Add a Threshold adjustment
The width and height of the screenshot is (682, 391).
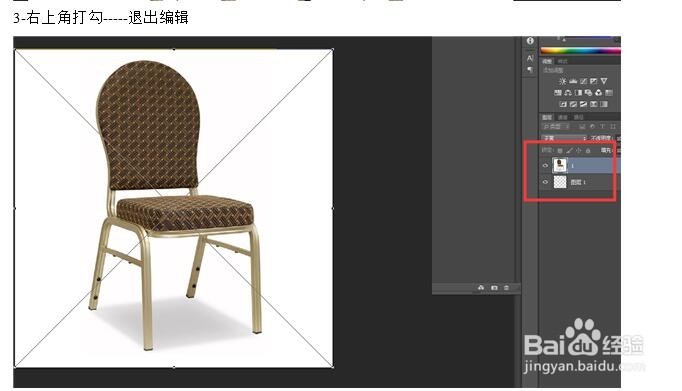(583, 104)
